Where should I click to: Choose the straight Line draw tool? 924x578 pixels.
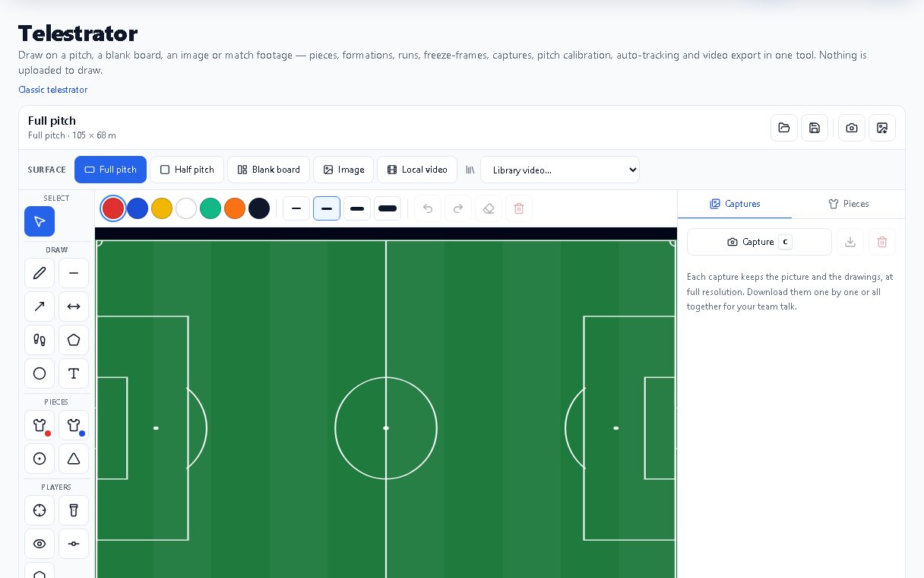pos(74,273)
